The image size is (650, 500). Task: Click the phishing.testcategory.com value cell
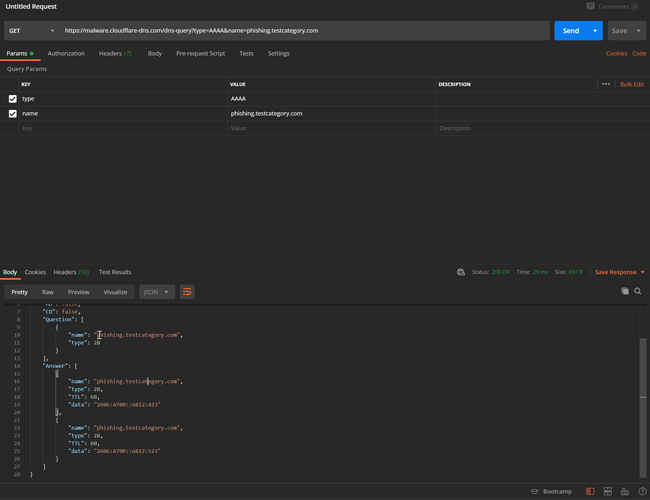[332, 114]
